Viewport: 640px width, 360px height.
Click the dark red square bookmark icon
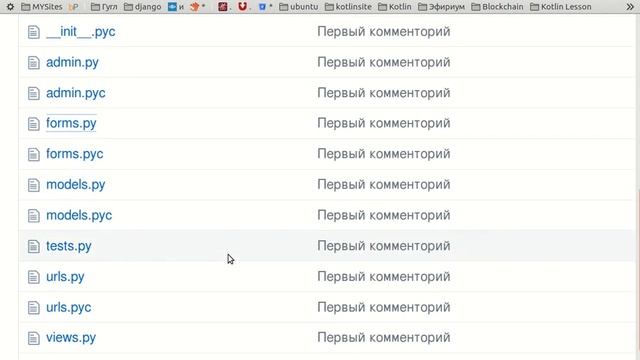tap(222, 7)
